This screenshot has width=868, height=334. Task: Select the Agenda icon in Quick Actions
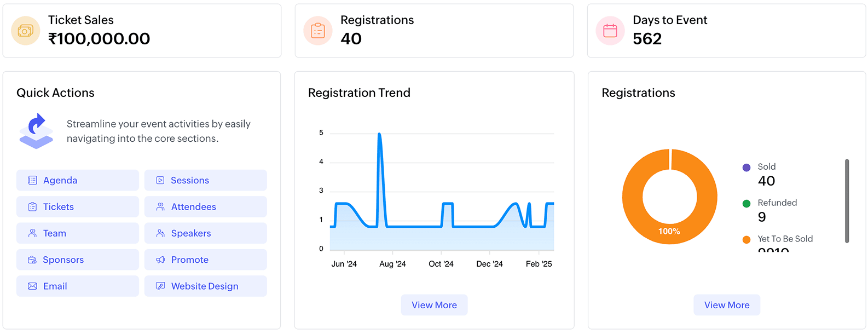(x=32, y=180)
